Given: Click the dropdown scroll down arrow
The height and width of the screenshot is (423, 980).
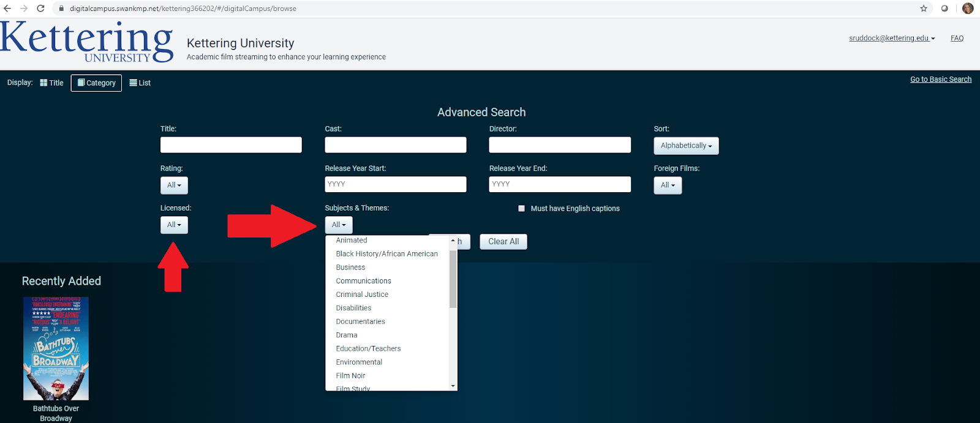Looking at the screenshot, I should point(453,386).
